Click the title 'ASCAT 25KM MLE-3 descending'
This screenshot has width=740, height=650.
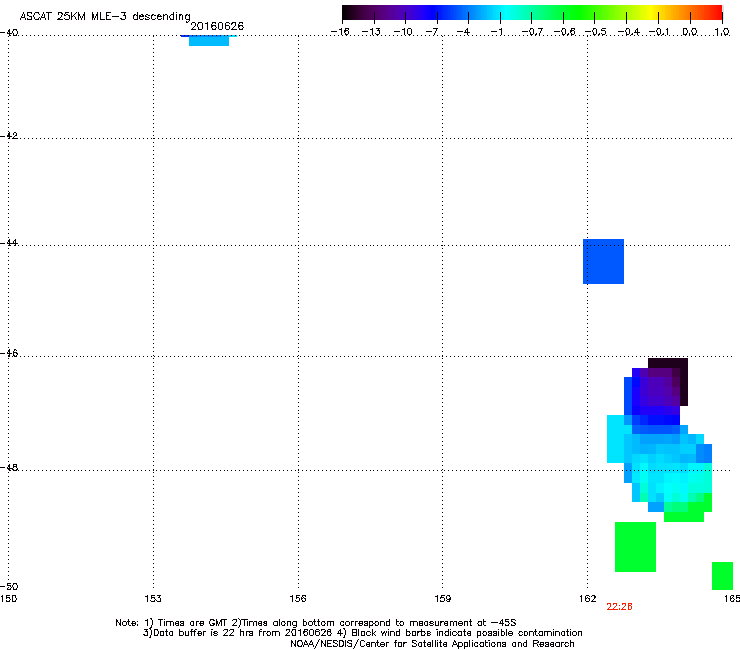click(x=105, y=16)
